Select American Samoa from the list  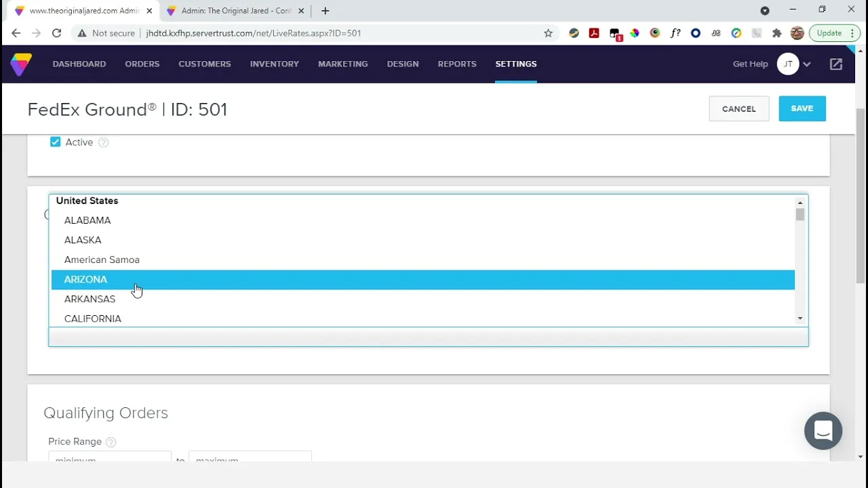tap(422, 260)
